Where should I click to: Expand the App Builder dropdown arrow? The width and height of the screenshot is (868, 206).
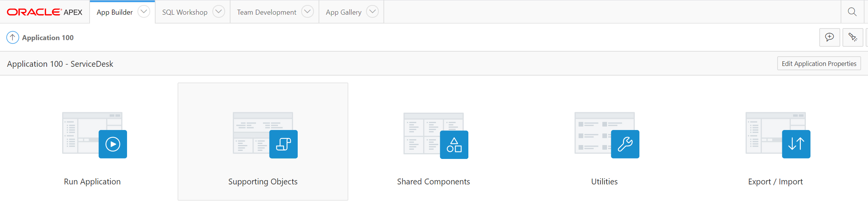coord(144,12)
